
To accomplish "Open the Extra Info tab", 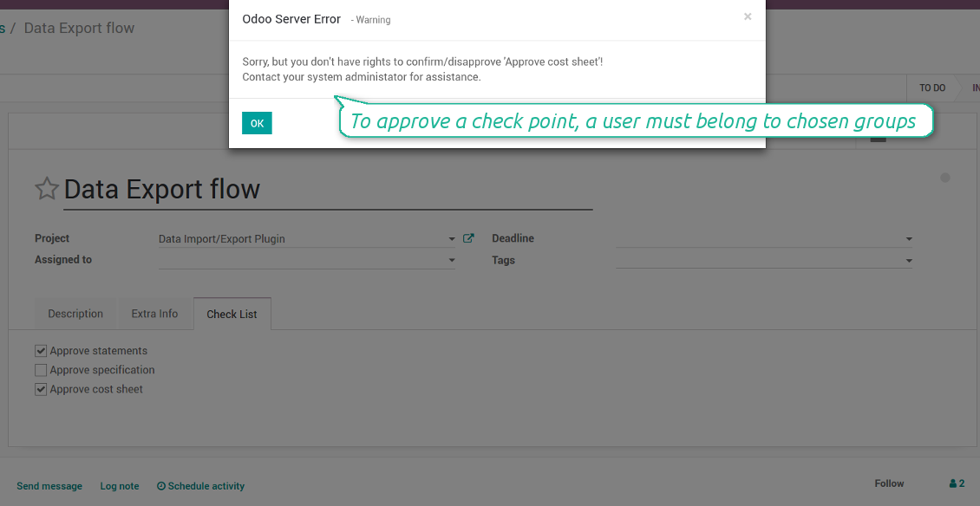I will coord(154,314).
